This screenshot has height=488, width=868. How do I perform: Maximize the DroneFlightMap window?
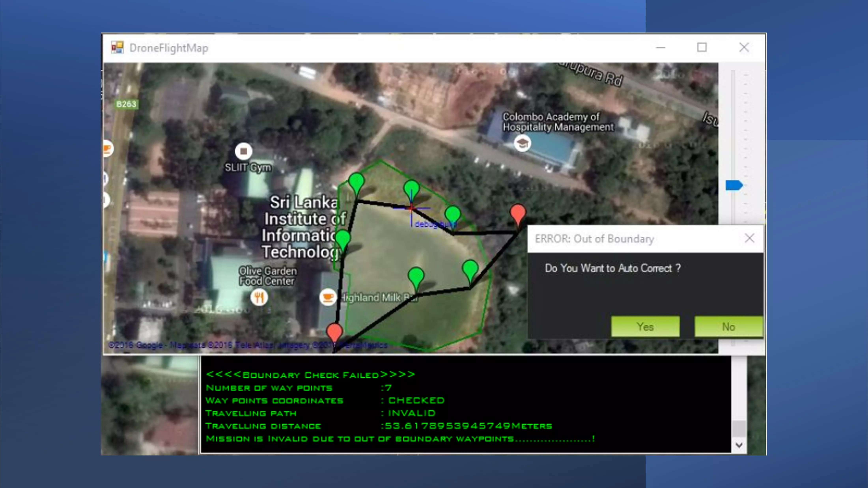702,48
